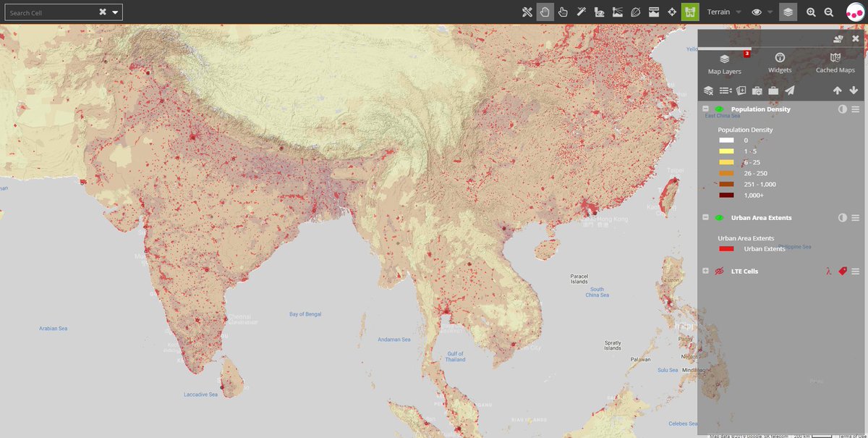The width and height of the screenshot is (868, 438).
Task: Open the briefcase icon in layer toolbar
Action: 773,90
